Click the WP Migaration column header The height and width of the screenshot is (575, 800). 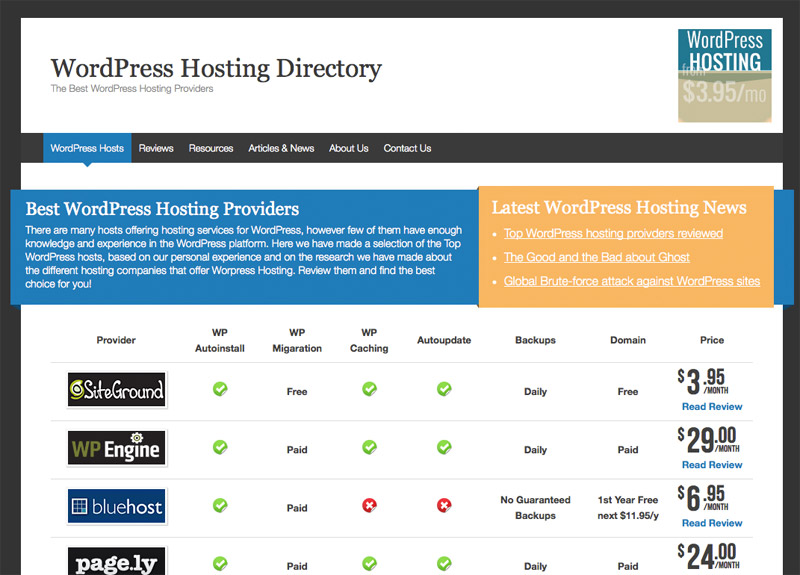[x=297, y=340]
